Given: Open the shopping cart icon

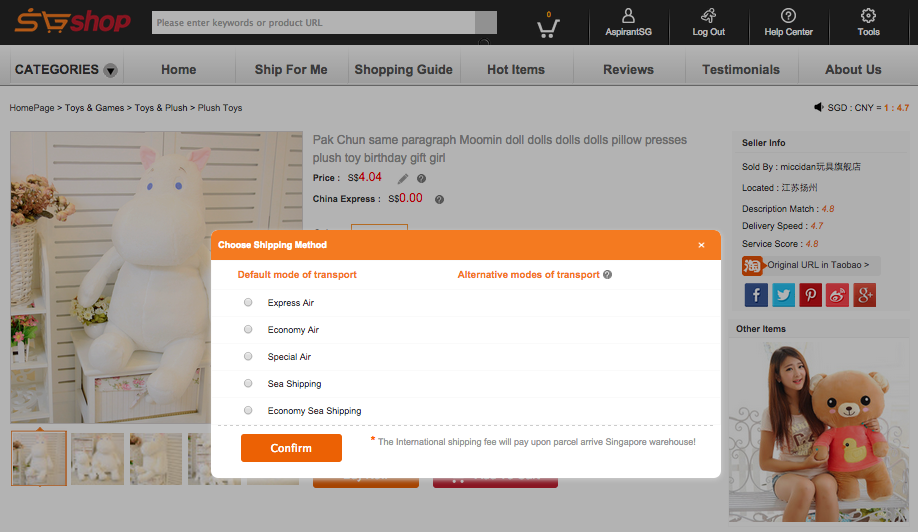Looking at the screenshot, I should tap(547, 26).
